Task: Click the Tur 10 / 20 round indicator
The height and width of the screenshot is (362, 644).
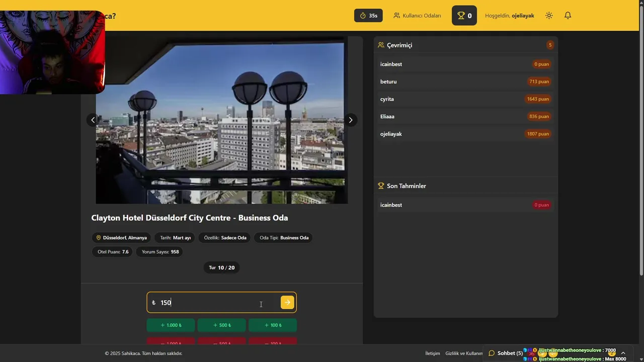Action: [221, 267]
